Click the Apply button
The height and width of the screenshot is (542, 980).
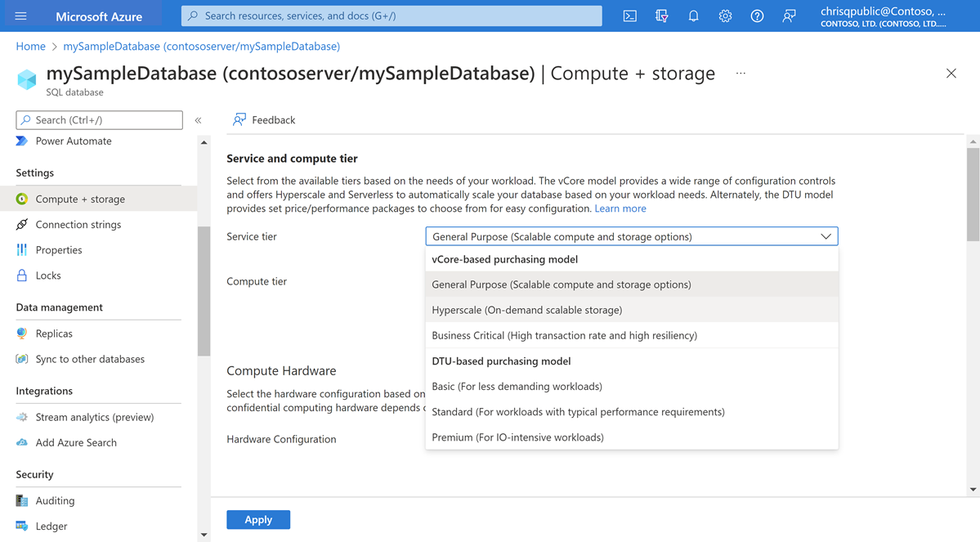tap(258, 520)
